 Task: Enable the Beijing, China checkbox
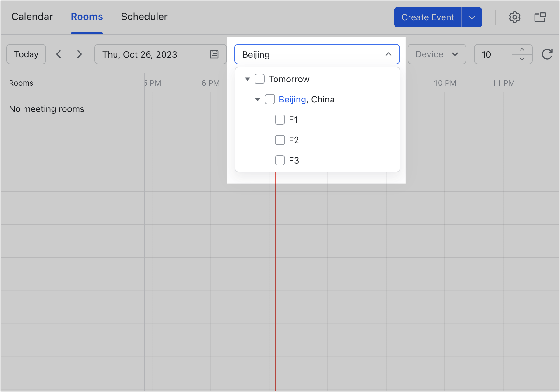270,99
